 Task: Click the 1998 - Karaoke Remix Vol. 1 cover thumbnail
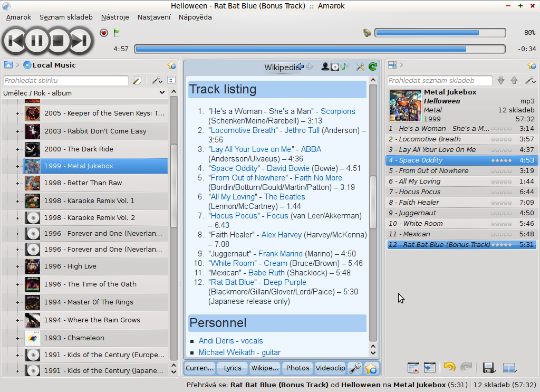pyautogui.click(x=33, y=201)
